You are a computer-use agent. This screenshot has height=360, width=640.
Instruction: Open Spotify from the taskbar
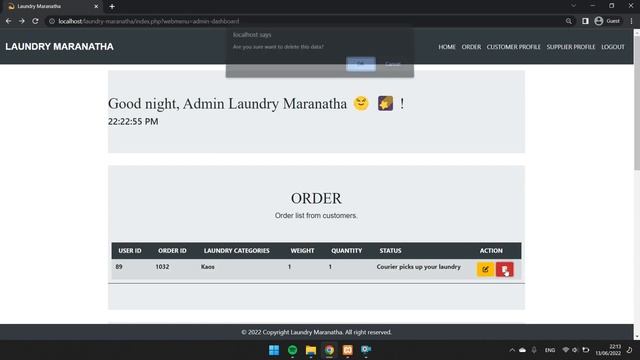point(292,350)
